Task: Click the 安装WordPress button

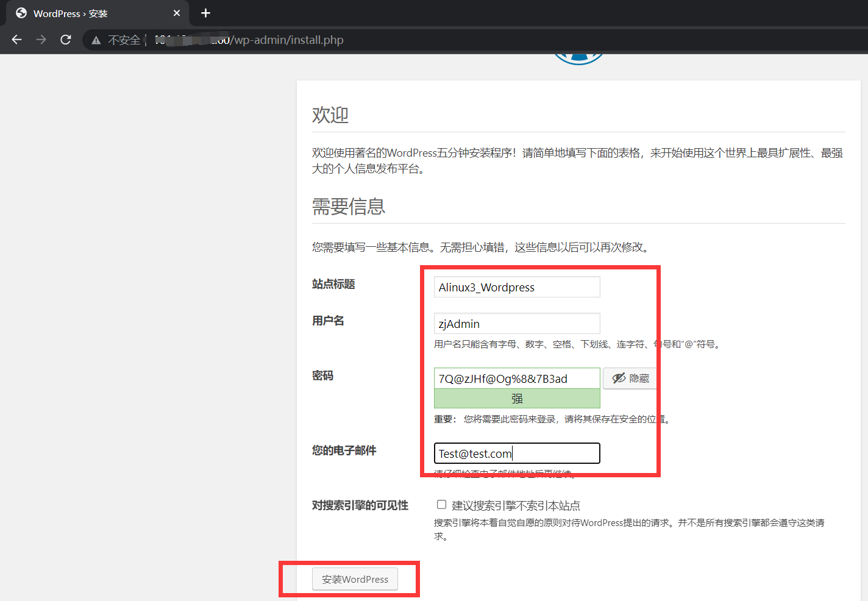Action: [355, 579]
